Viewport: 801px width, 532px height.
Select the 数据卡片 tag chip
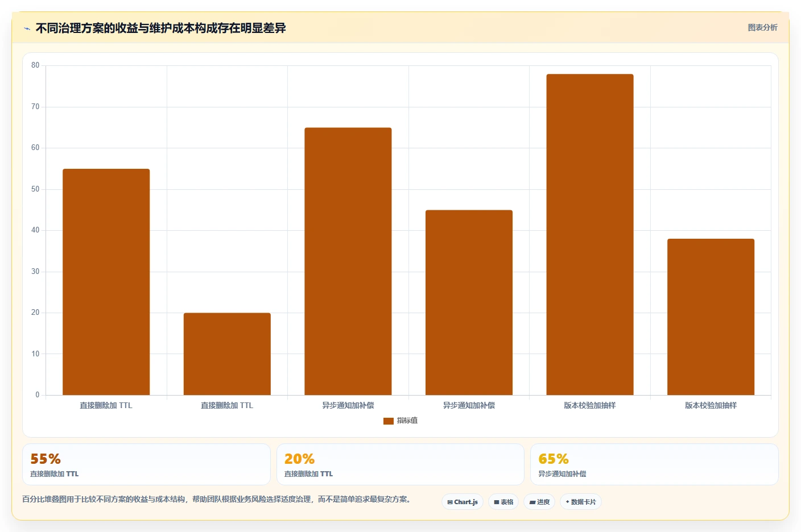(x=581, y=502)
